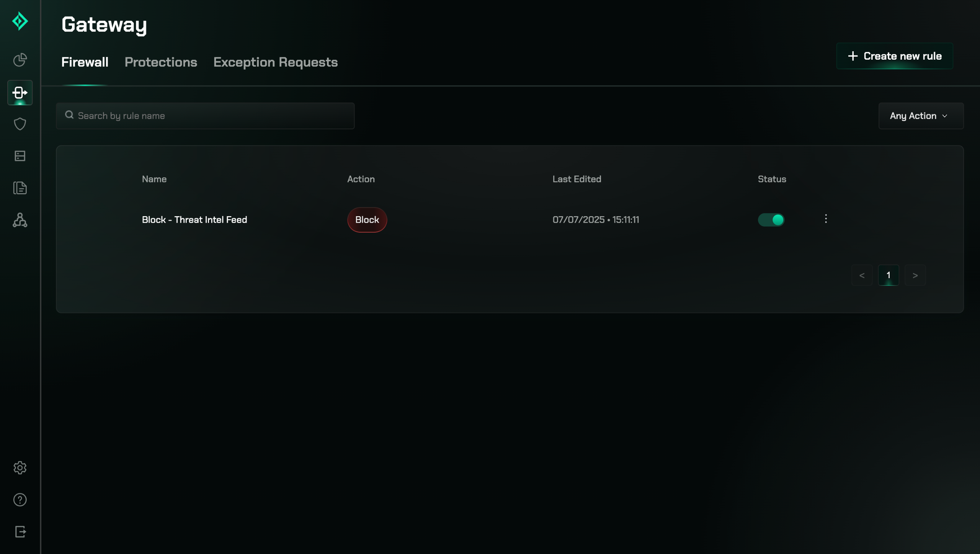Click the diamond logo in sidebar
Viewport: 980px width, 554px height.
click(x=20, y=21)
